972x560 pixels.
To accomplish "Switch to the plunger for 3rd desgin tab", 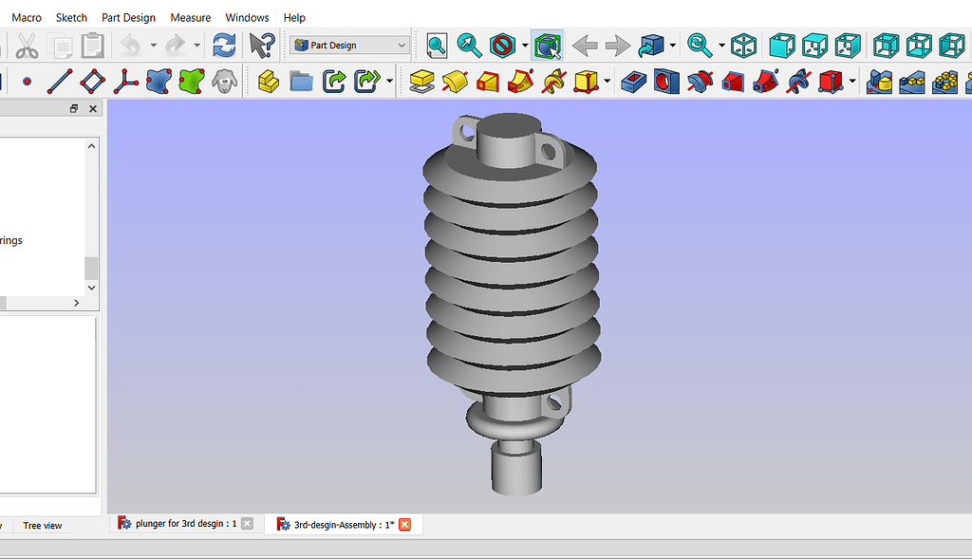I will point(180,523).
